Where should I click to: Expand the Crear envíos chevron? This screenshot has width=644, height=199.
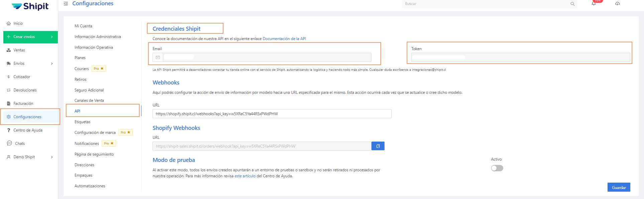52,37
